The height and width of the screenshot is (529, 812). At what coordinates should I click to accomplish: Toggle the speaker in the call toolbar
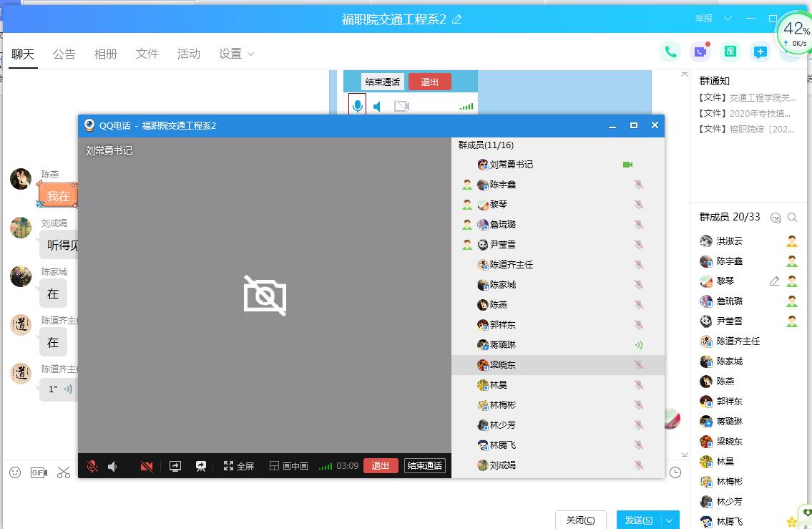[112, 466]
